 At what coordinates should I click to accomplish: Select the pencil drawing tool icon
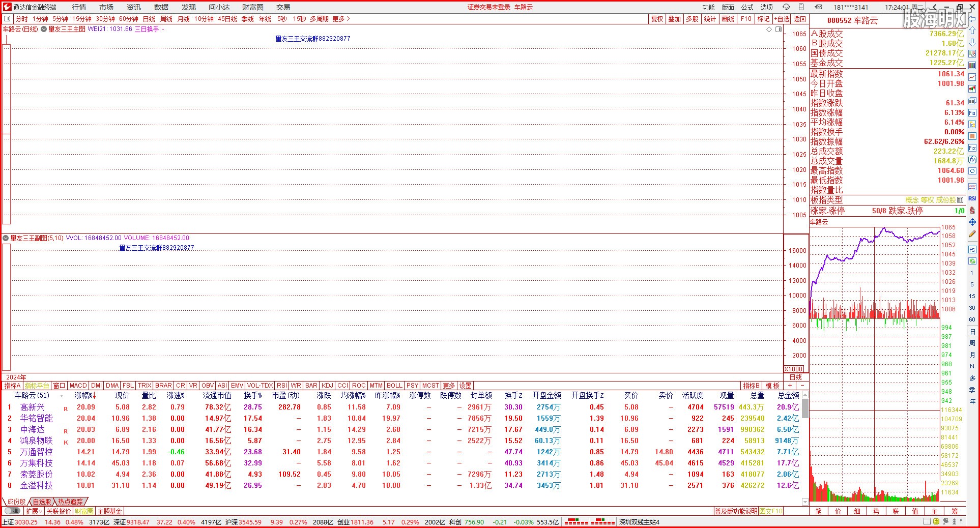[x=972, y=234]
